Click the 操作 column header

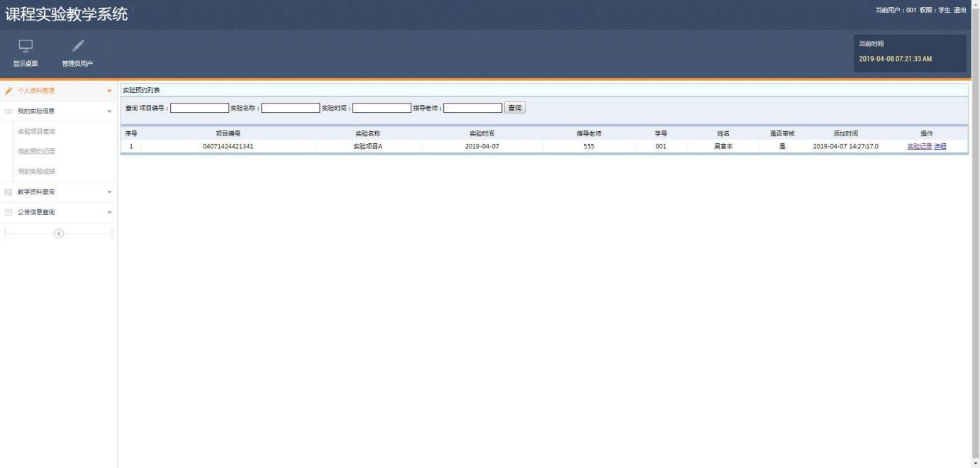click(x=927, y=133)
